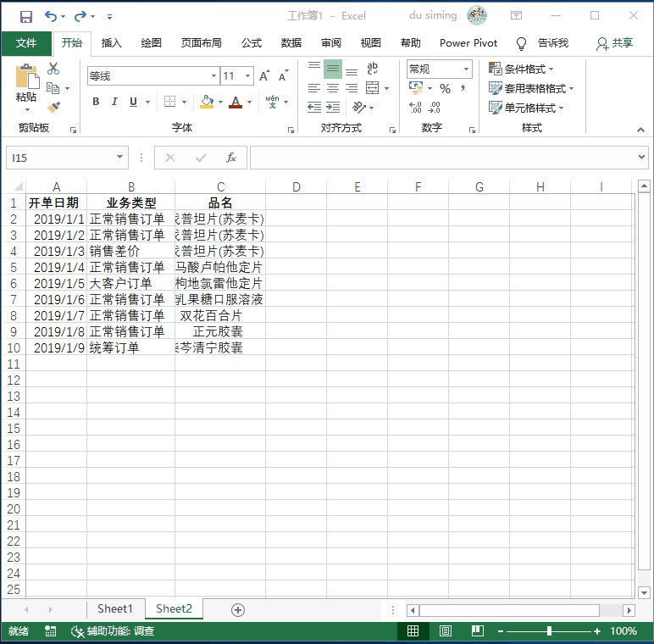Click the Wrap Text ab icon
The width and height of the screenshot is (654, 644).
tap(372, 69)
